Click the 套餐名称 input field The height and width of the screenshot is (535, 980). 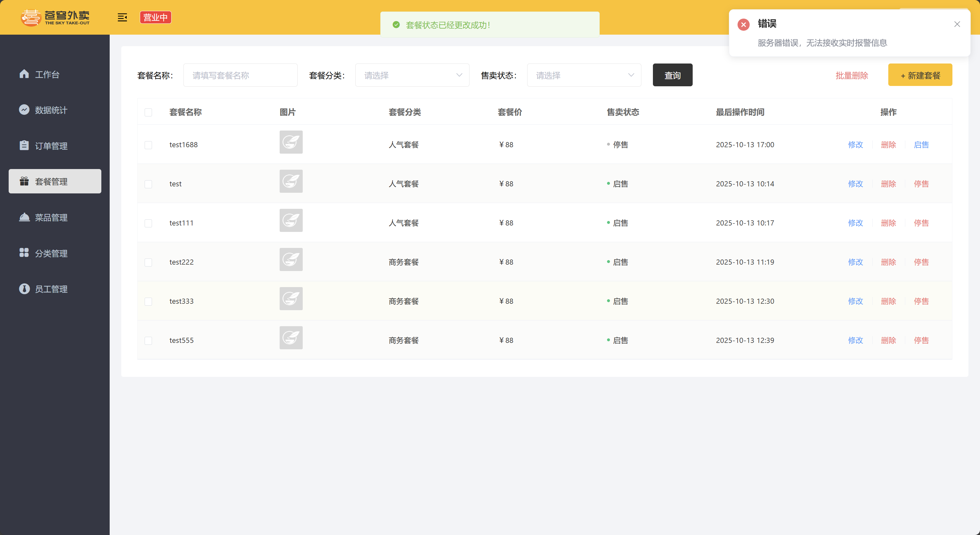240,75
